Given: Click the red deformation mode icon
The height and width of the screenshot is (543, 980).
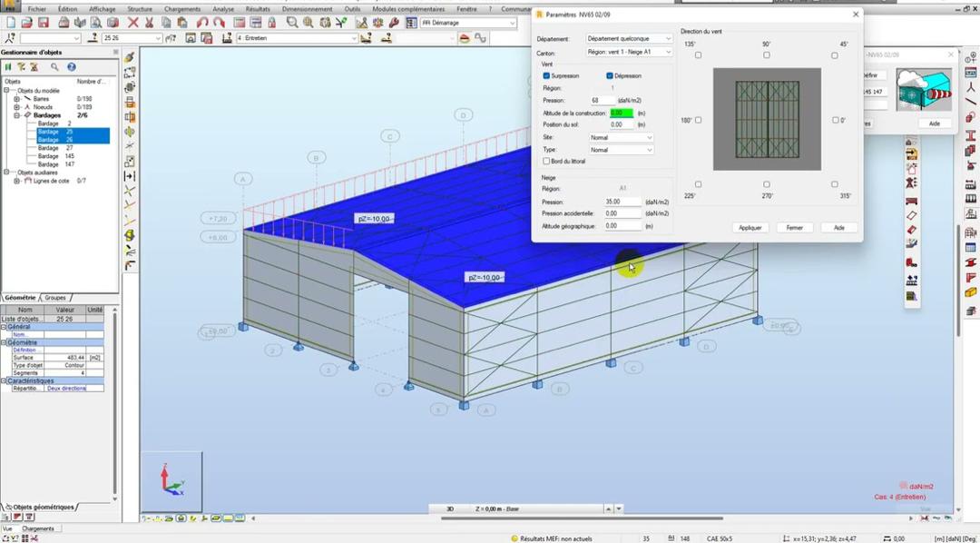Looking at the screenshot, I should [465, 38].
